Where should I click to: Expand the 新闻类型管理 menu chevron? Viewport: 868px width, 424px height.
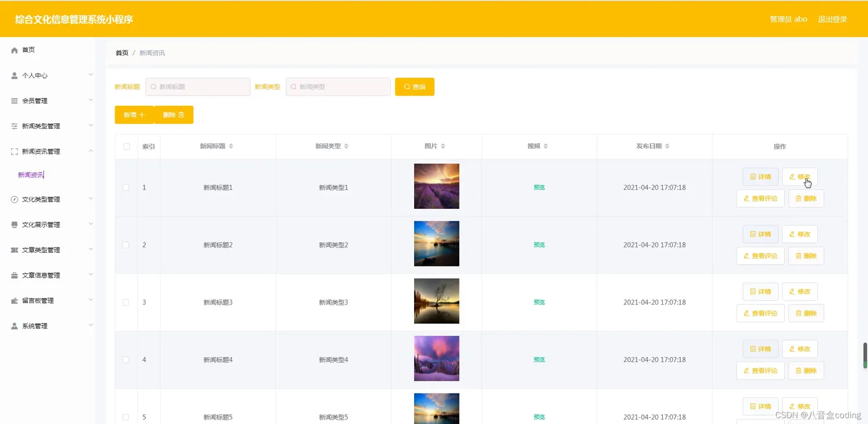coord(91,126)
